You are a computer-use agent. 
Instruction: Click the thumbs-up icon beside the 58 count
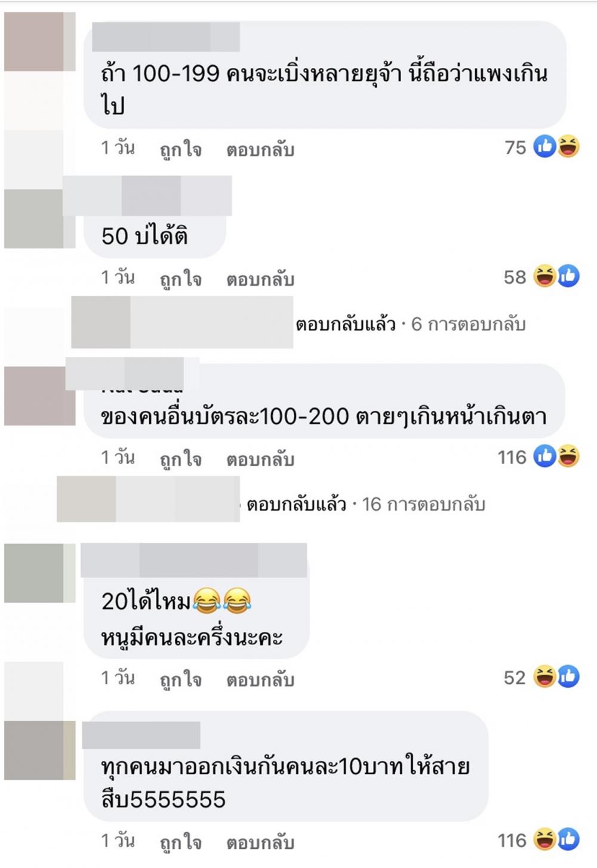[568, 276]
